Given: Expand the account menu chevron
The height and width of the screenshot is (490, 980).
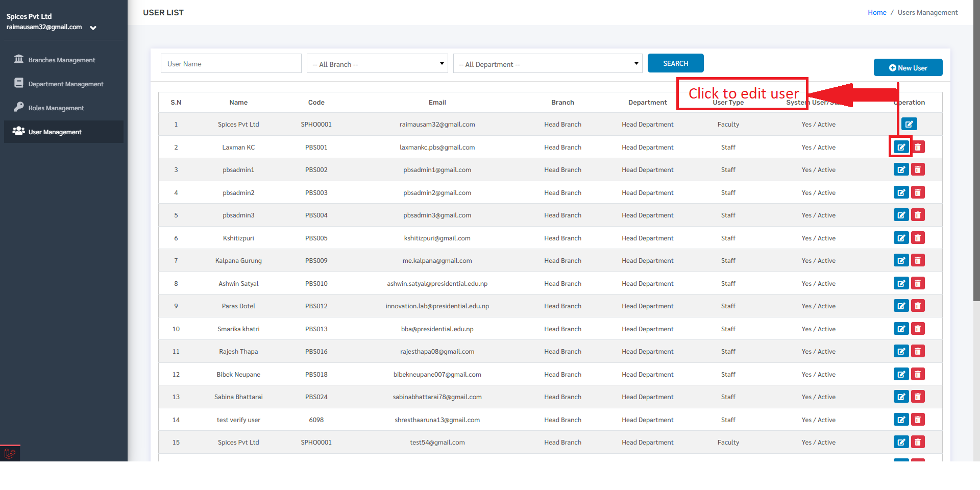Looking at the screenshot, I should (93, 28).
